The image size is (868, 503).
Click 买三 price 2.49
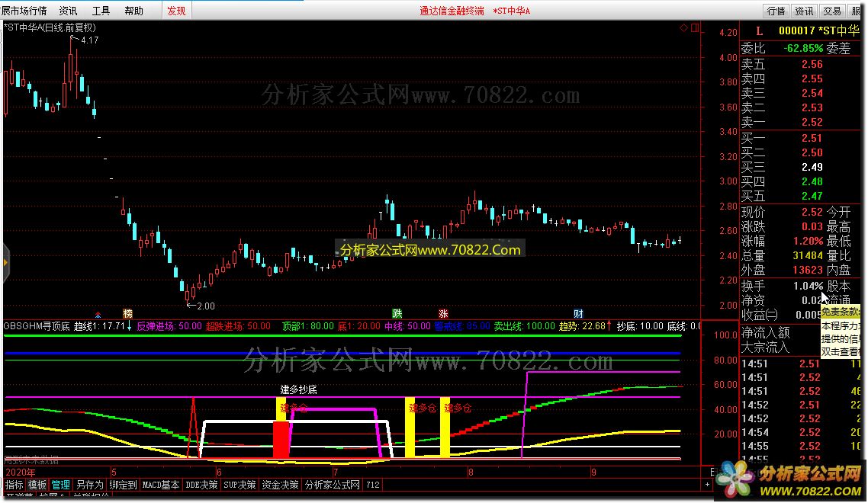point(812,167)
